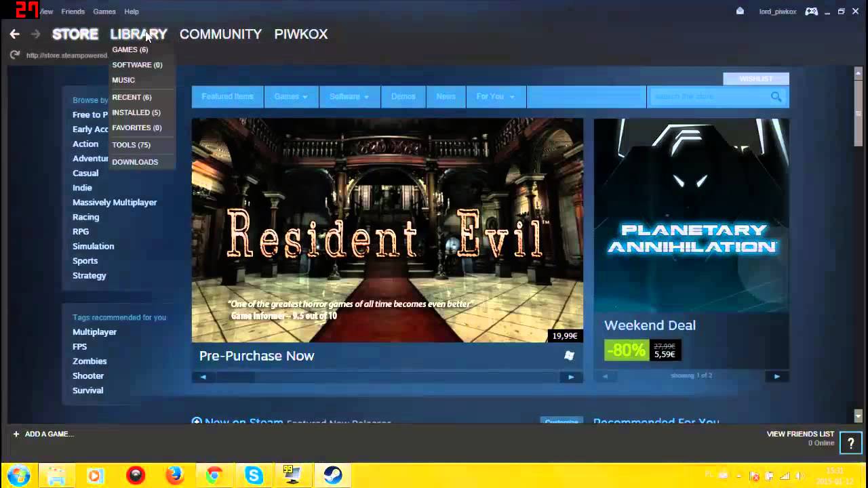
Task: Choose MUSIC from the Library menu
Action: (x=123, y=80)
